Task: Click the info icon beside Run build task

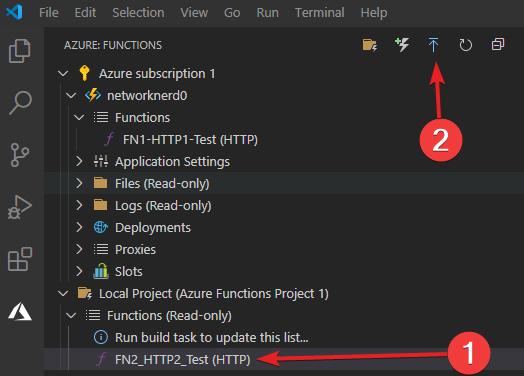Action: click(x=101, y=337)
